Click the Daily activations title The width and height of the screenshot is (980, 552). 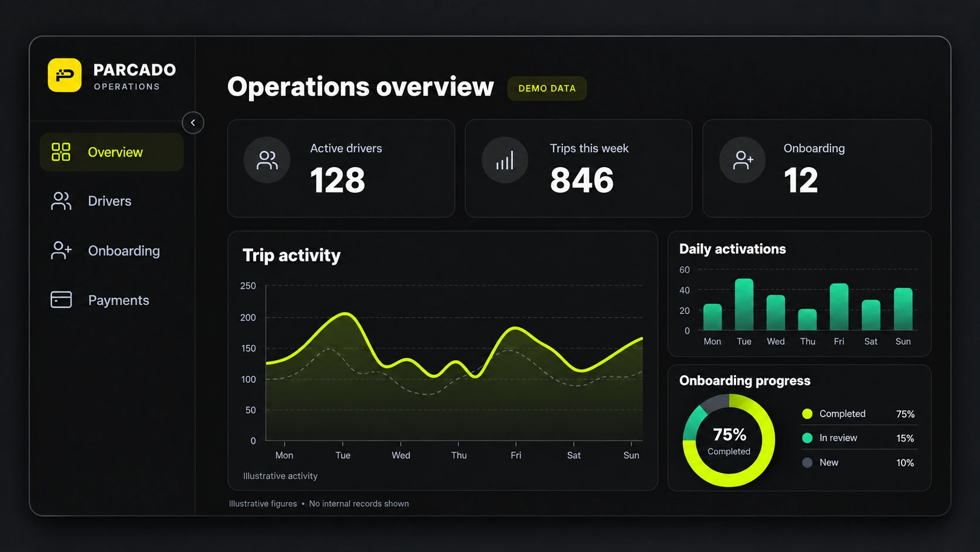(733, 249)
